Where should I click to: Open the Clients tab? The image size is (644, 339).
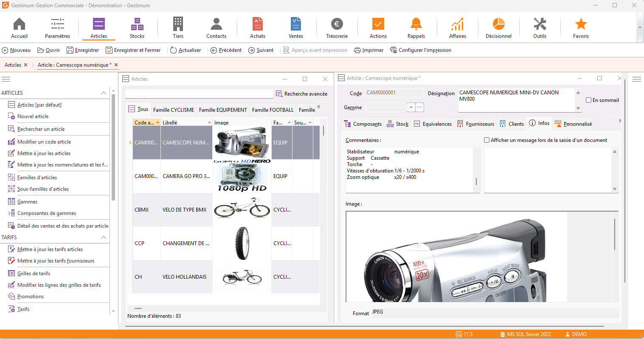click(x=512, y=124)
